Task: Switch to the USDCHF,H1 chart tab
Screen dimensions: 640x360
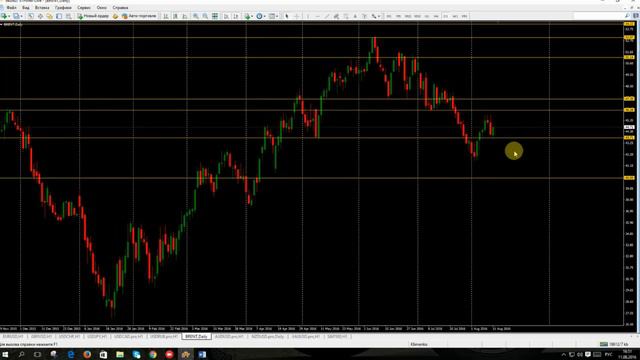Action: click(69, 337)
